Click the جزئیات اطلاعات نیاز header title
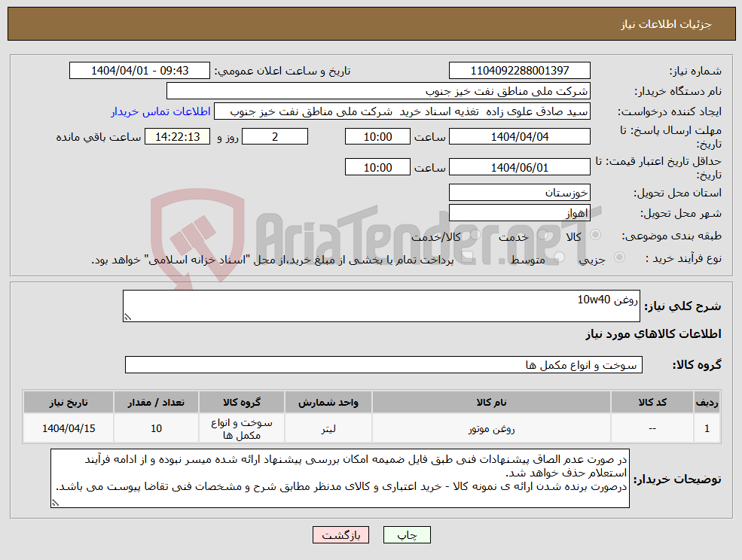The image size is (742, 560). [x=666, y=24]
